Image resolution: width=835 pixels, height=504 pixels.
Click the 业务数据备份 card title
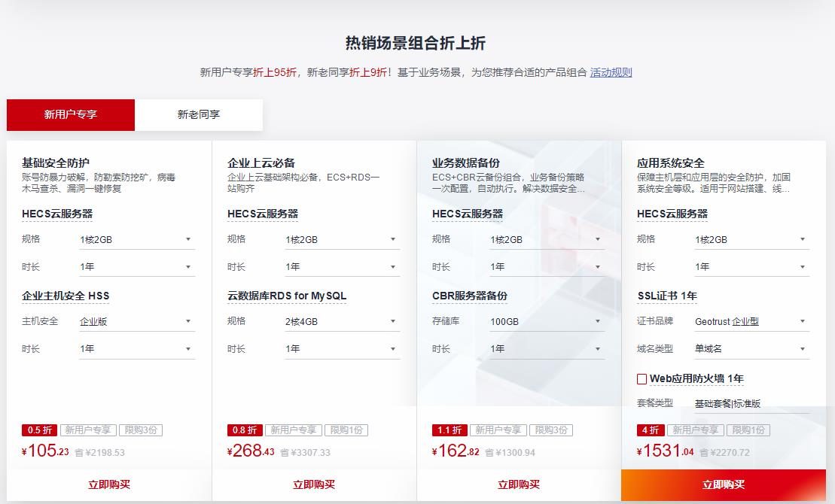pyautogui.click(x=466, y=162)
